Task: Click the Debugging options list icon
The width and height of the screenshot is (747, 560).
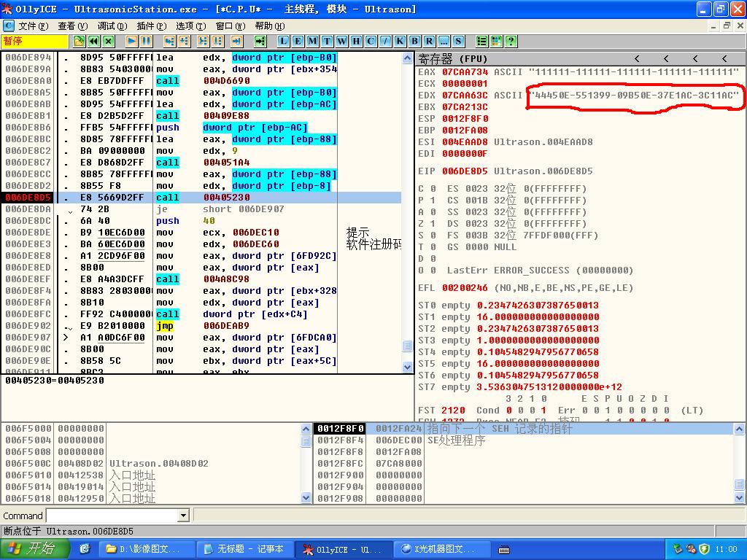Action: tap(481, 42)
